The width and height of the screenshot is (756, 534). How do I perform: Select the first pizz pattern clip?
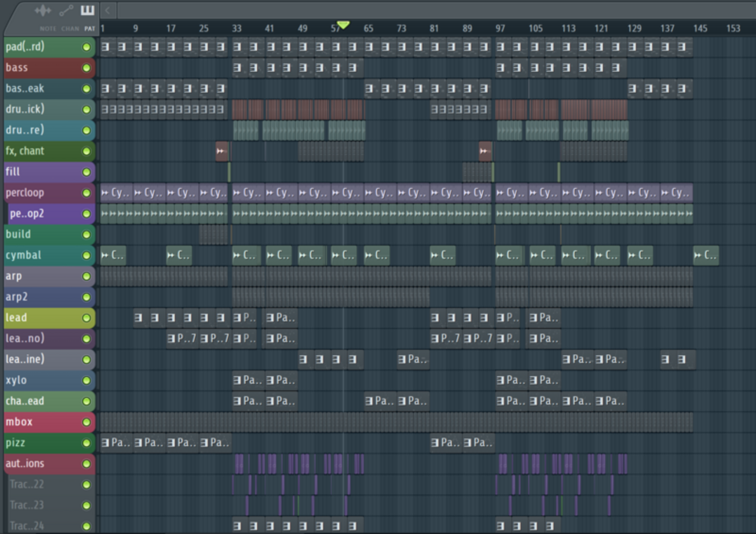tap(116, 443)
